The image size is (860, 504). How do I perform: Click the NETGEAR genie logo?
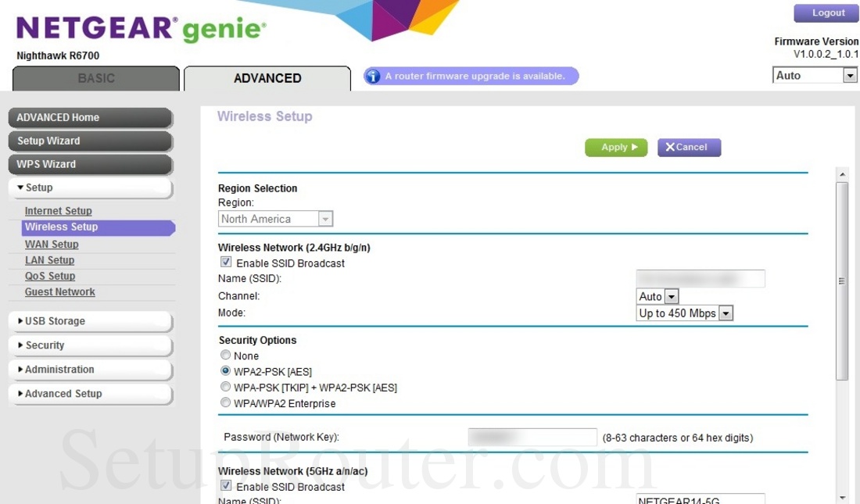click(x=142, y=29)
